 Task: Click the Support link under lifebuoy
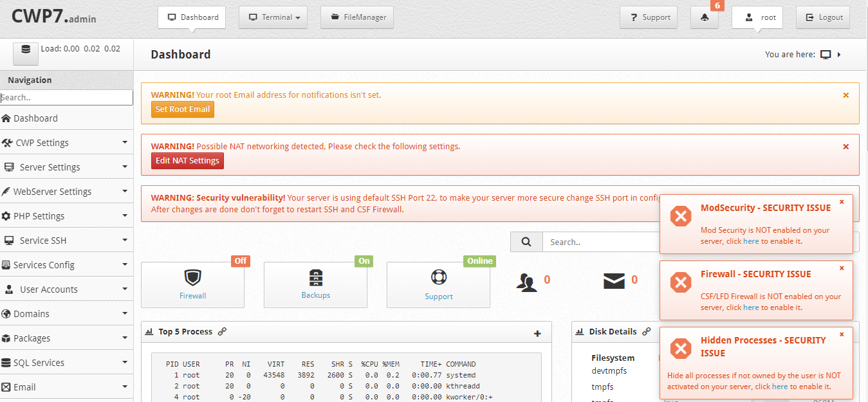[x=438, y=297]
